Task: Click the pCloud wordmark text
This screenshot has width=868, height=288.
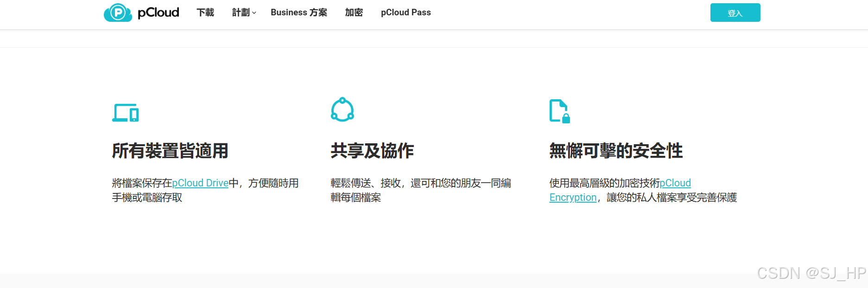Action: pyautogui.click(x=158, y=13)
